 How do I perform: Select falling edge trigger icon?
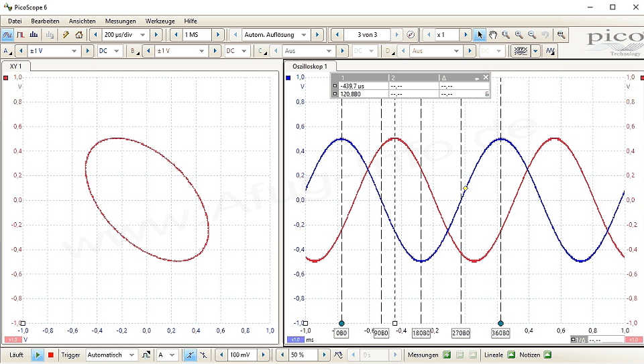point(203,355)
